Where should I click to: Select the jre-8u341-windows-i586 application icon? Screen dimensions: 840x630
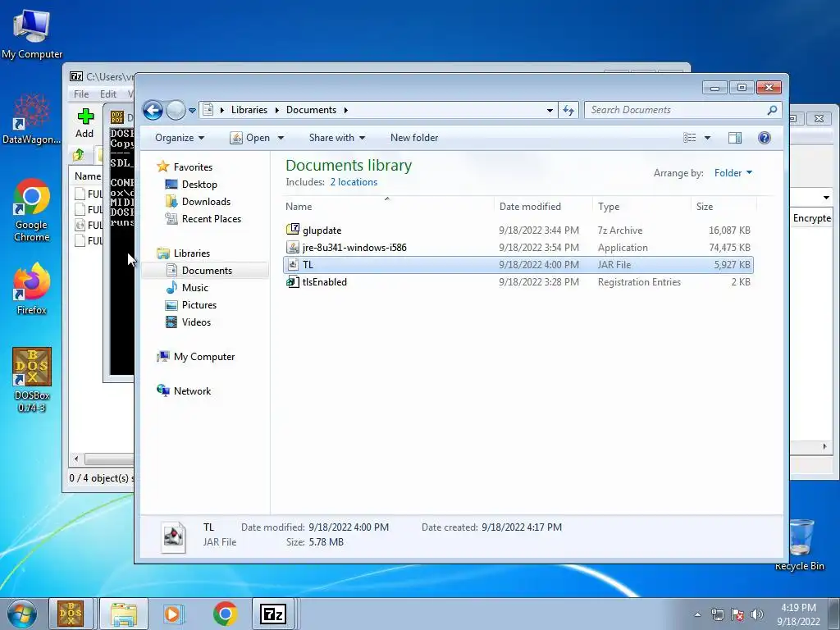293,247
